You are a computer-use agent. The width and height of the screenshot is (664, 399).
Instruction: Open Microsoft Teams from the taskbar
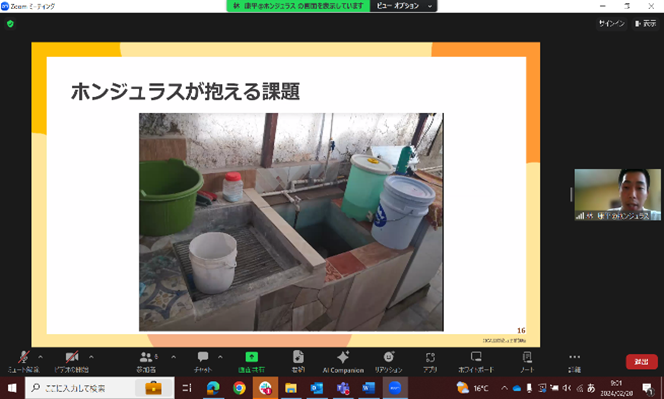point(343,388)
